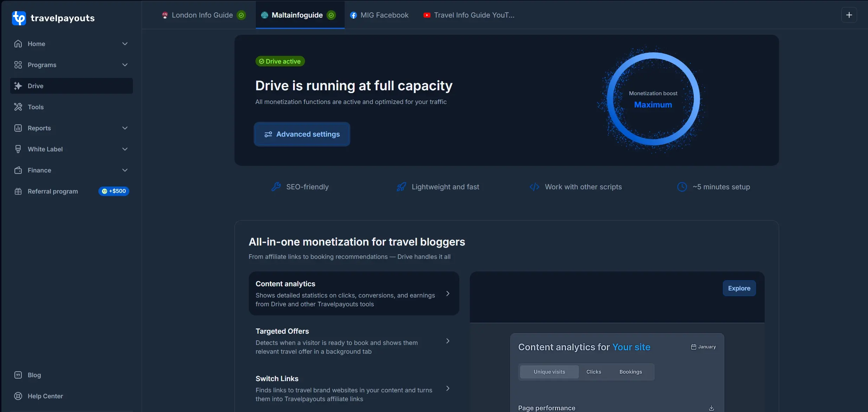Click the White Label brush icon
Viewport: 868px width, 412px height.
(18, 149)
